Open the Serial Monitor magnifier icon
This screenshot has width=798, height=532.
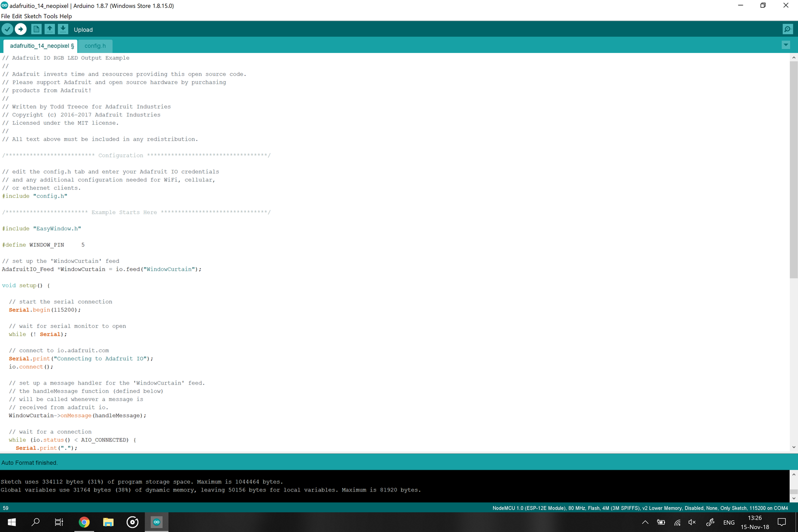click(788, 29)
